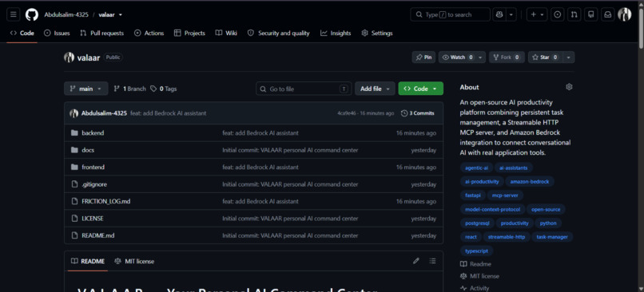Select the MIT license tab
Screen dimensions: 644x292
[x=134, y=261]
